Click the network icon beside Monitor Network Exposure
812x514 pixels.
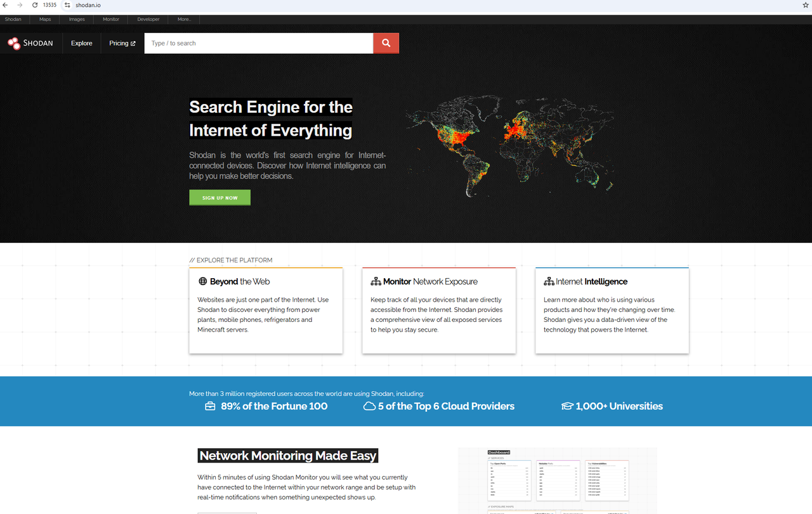tap(376, 281)
